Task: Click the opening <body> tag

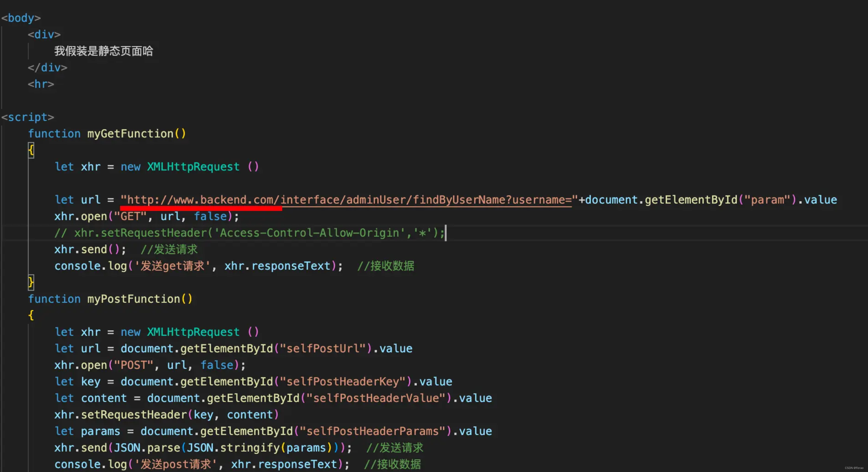Action: point(21,18)
